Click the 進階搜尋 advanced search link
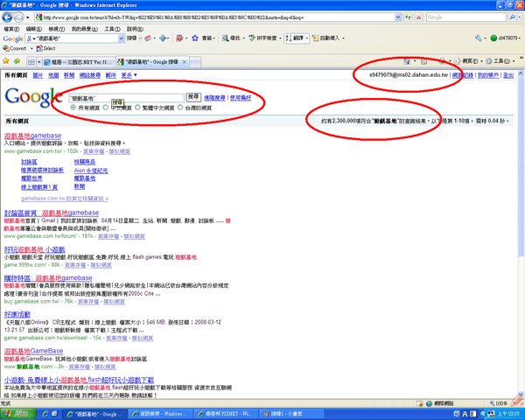Viewport: 525px width, 420px height. 214,98
